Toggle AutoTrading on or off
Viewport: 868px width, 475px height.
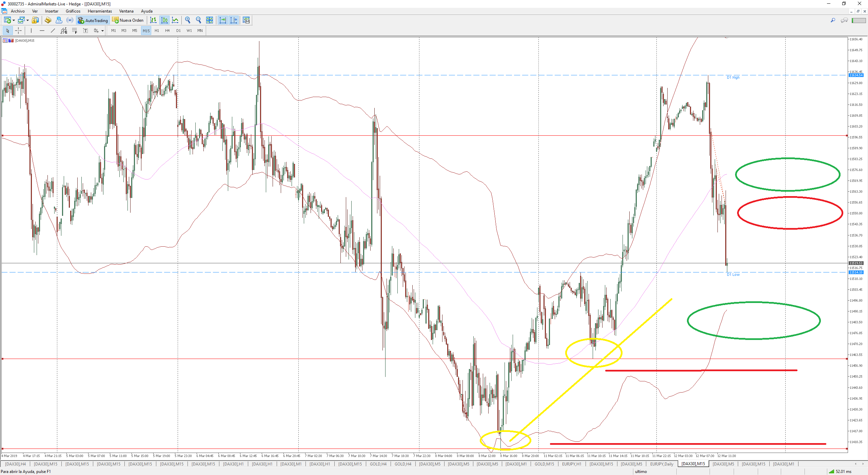click(x=93, y=20)
